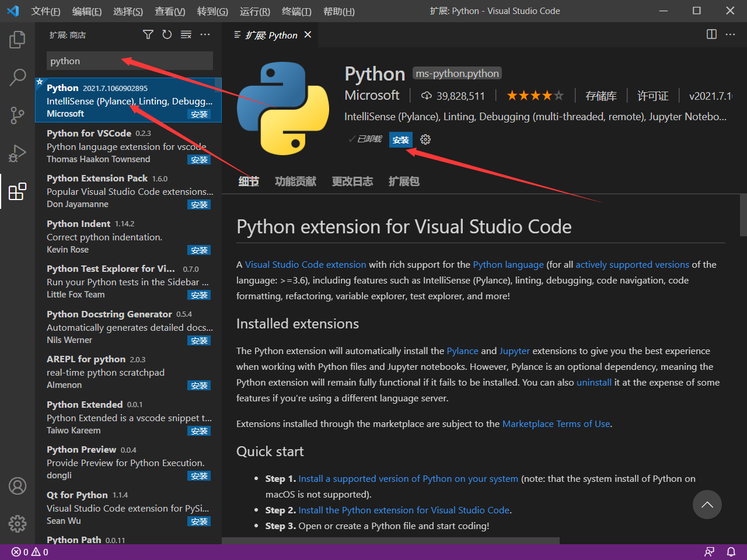Open the Pylance link

(x=463, y=351)
